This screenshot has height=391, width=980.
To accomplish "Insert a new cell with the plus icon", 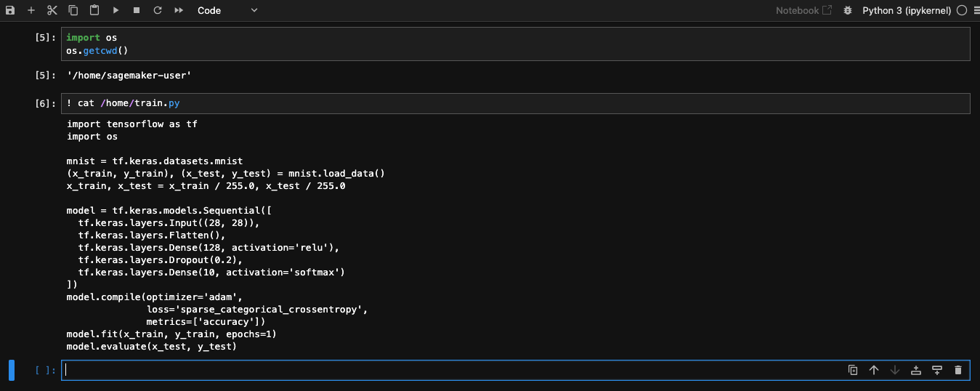I will (x=31, y=11).
